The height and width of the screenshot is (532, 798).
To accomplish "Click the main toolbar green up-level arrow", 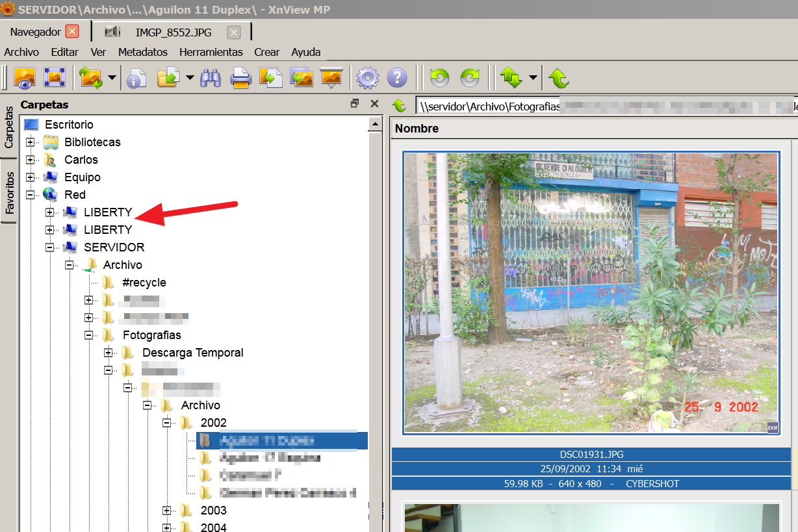I will click(559, 79).
